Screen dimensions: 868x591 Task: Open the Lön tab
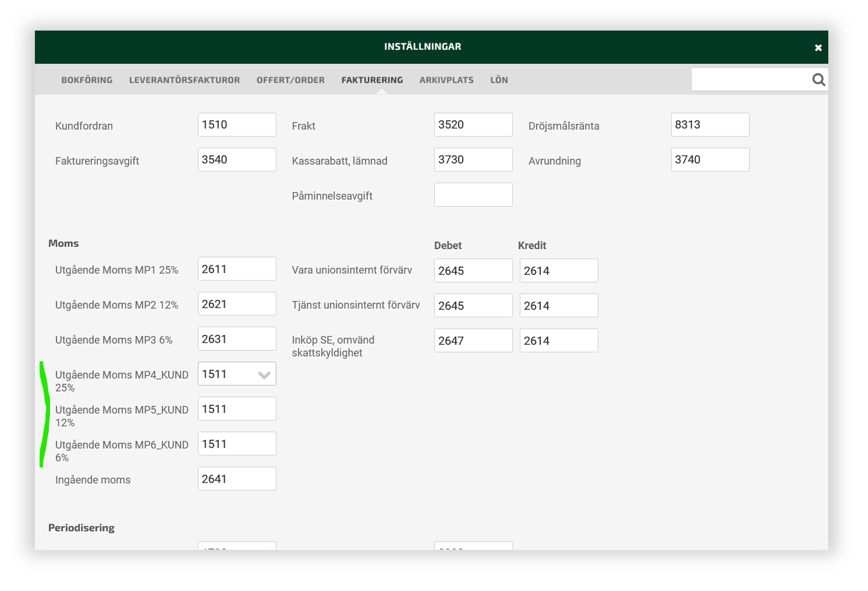pyautogui.click(x=499, y=80)
